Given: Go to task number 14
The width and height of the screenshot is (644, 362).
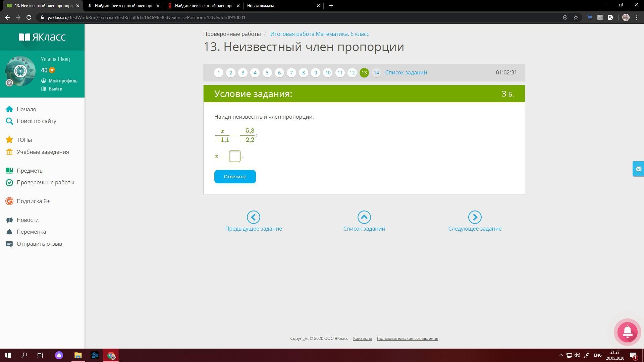Looking at the screenshot, I should [376, 73].
